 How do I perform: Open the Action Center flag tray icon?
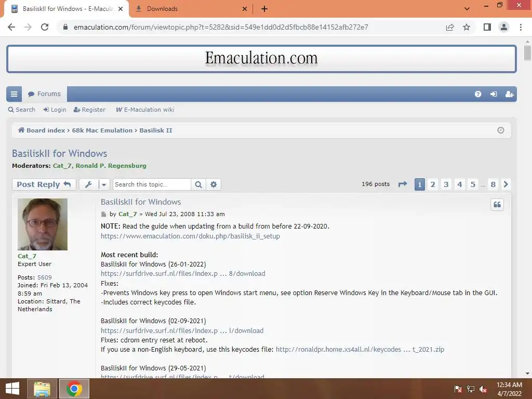(x=458, y=389)
